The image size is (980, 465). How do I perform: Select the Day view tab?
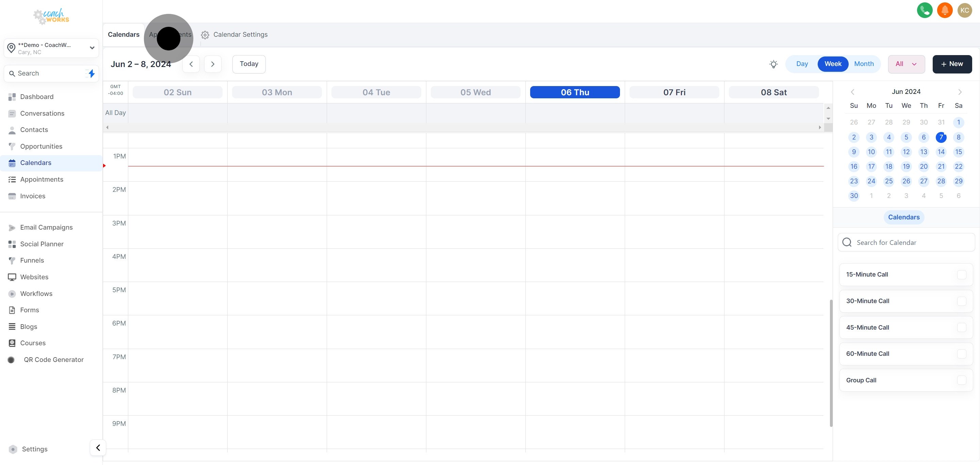[x=802, y=64]
